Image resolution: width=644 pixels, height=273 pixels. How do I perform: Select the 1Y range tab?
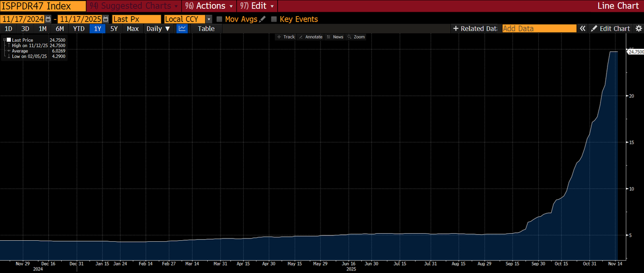coord(97,28)
